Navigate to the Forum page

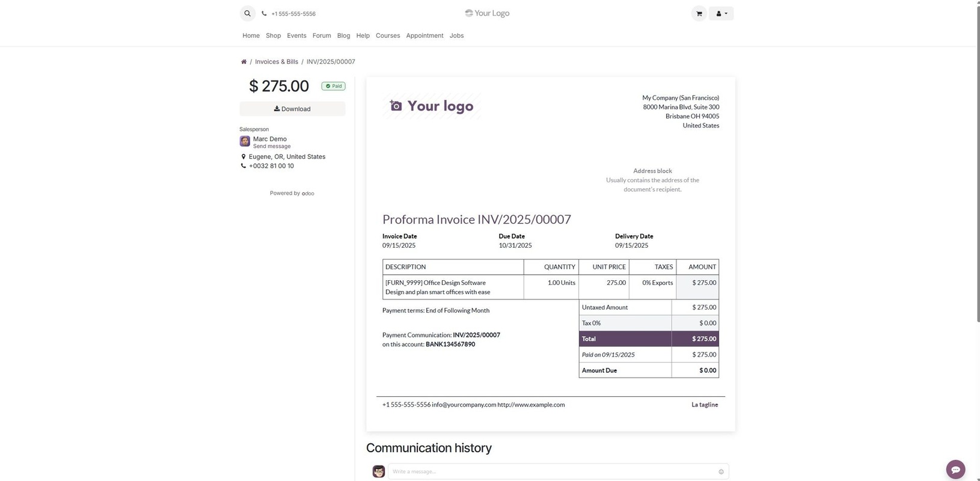[x=322, y=35]
